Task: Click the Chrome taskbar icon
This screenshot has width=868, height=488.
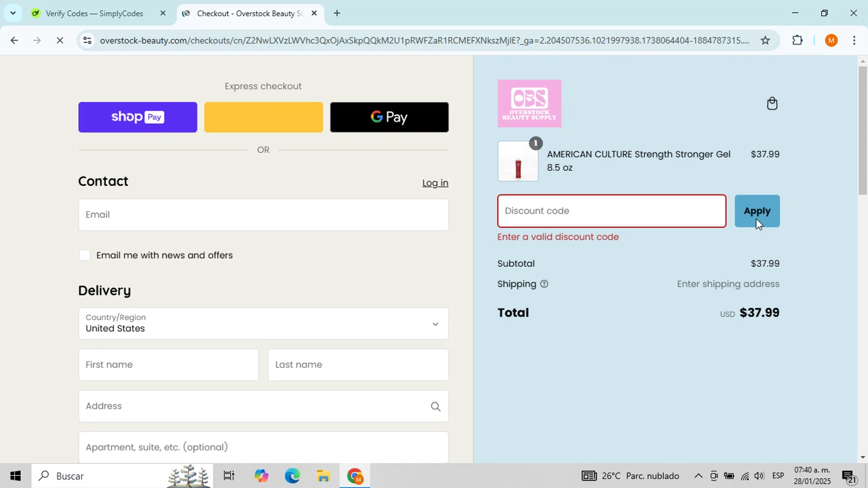Action: [355, 476]
